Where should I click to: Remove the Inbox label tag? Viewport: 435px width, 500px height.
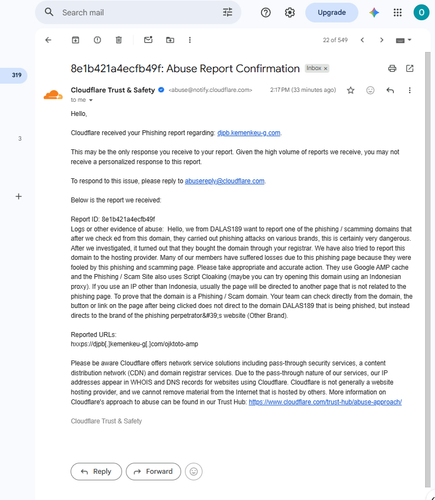(x=326, y=68)
